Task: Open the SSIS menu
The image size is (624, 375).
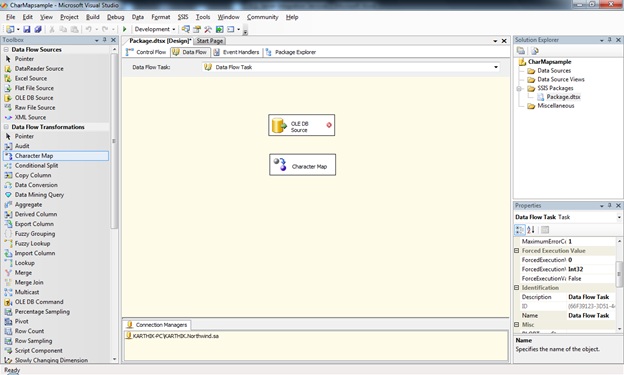Action: point(183,17)
